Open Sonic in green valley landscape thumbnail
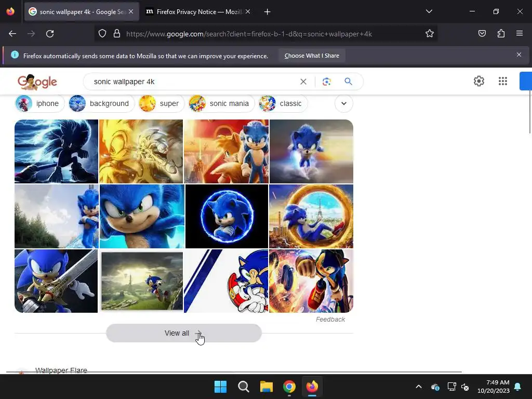Screen dimensions: 532x399 (142, 281)
